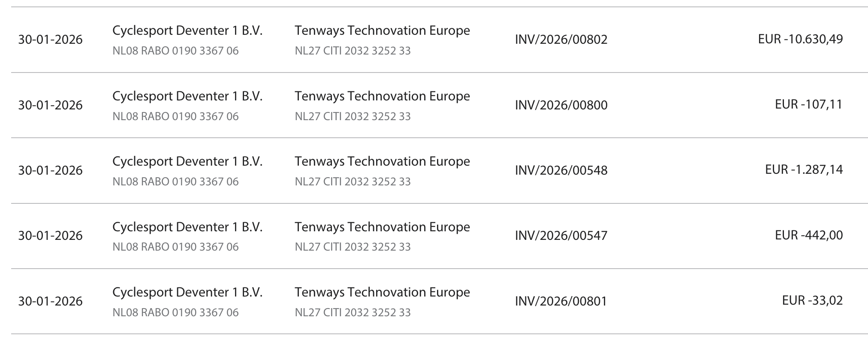The height and width of the screenshot is (345, 868).
Task: Select Cyclesport Deventer in the EUR -442,00 row
Action: [x=187, y=227]
